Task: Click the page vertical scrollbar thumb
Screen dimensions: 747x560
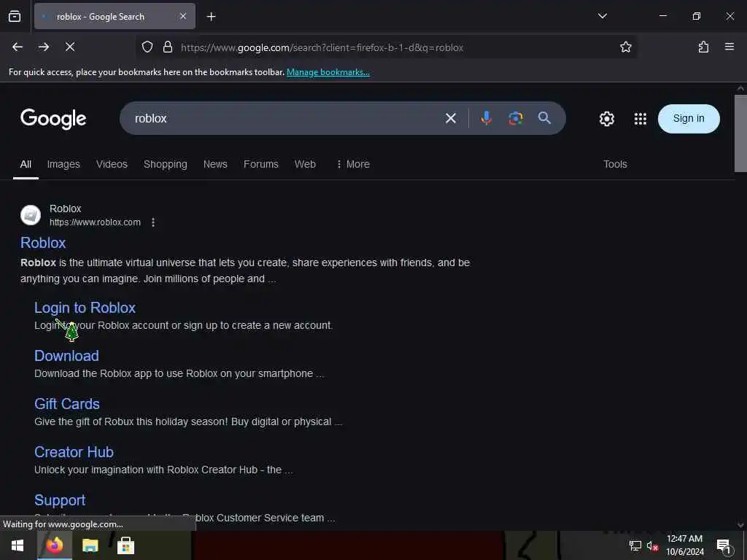Action: 740,133
